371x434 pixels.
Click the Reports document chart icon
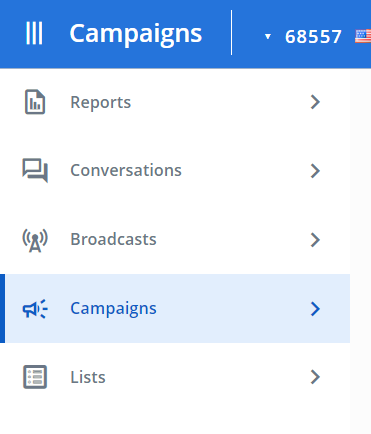point(35,102)
